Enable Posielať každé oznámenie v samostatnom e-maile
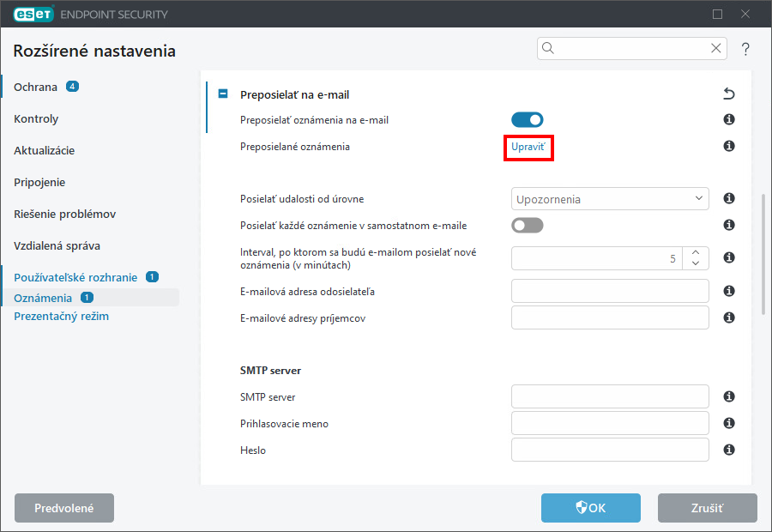The width and height of the screenshot is (772, 532). [x=528, y=225]
